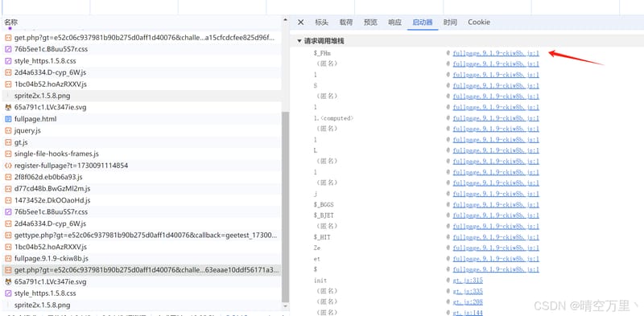644x316 pixels.
Task: Open the source link for L
Action: pos(496,150)
